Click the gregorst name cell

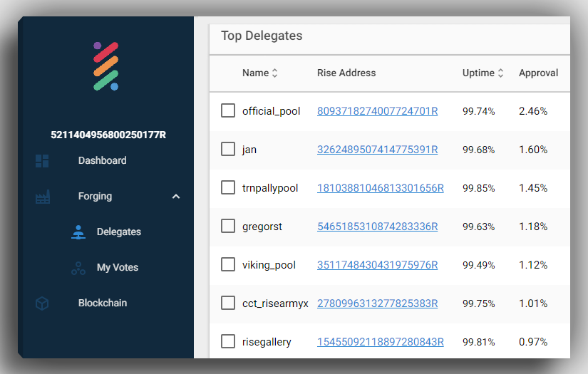click(262, 227)
